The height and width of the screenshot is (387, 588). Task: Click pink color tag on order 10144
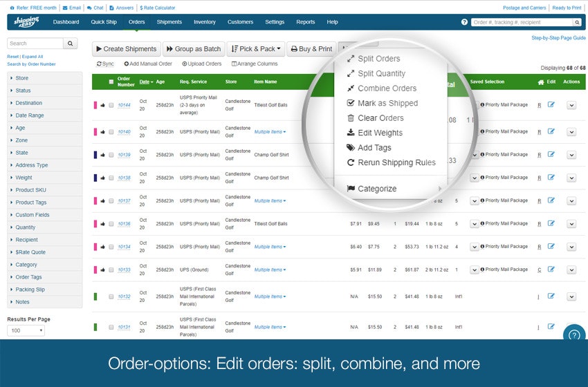click(95, 105)
